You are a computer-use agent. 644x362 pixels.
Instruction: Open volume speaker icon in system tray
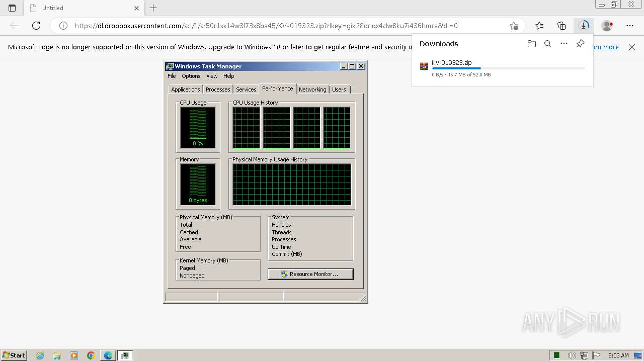tap(572, 355)
